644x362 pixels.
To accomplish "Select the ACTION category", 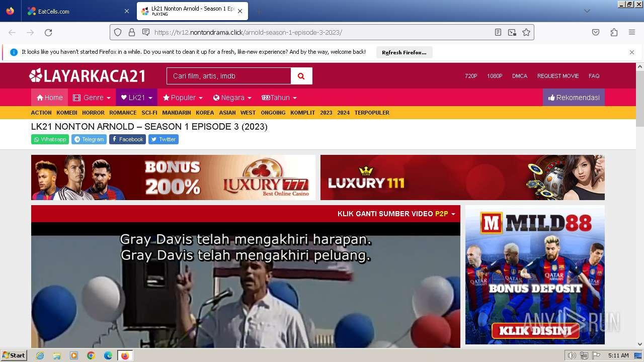I will coord(41,113).
